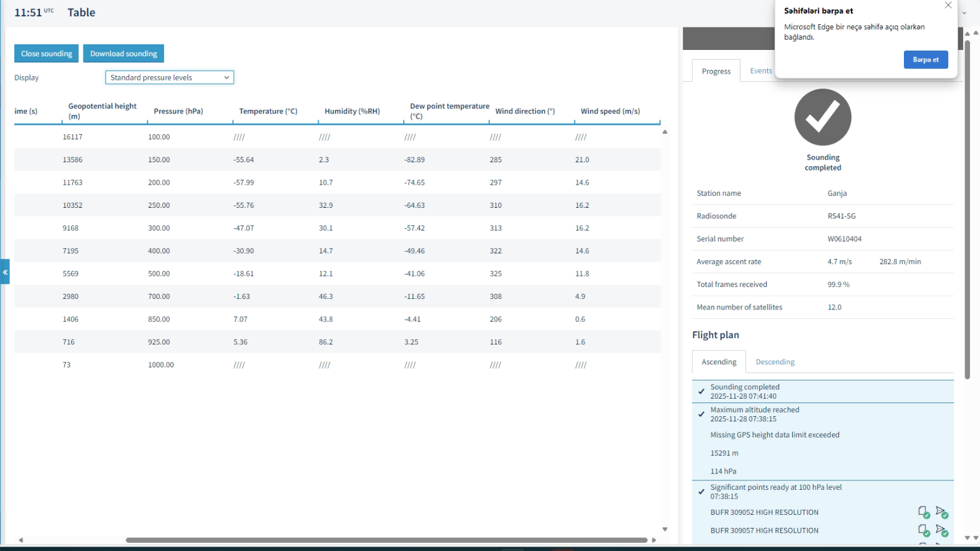Click the table's scroll-up arrow
Viewport: 980px width, 551px height.
(x=665, y=132)
